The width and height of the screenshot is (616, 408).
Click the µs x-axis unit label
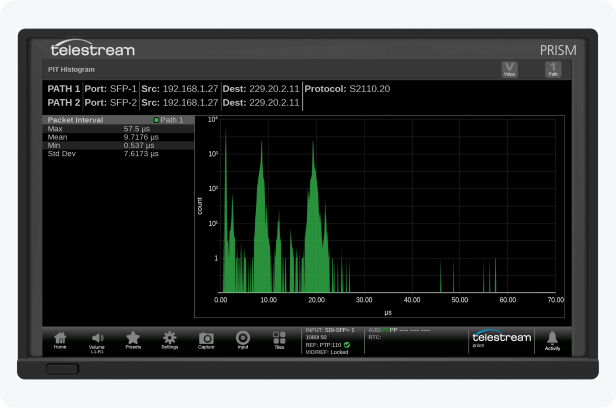pyautogui.click(x=388, y=313)
